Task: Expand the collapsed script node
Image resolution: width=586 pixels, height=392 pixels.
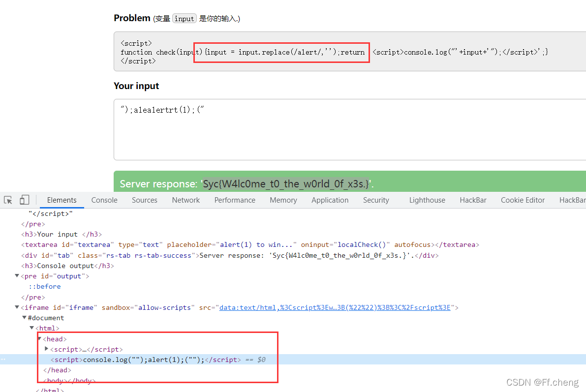Action: 47,349
